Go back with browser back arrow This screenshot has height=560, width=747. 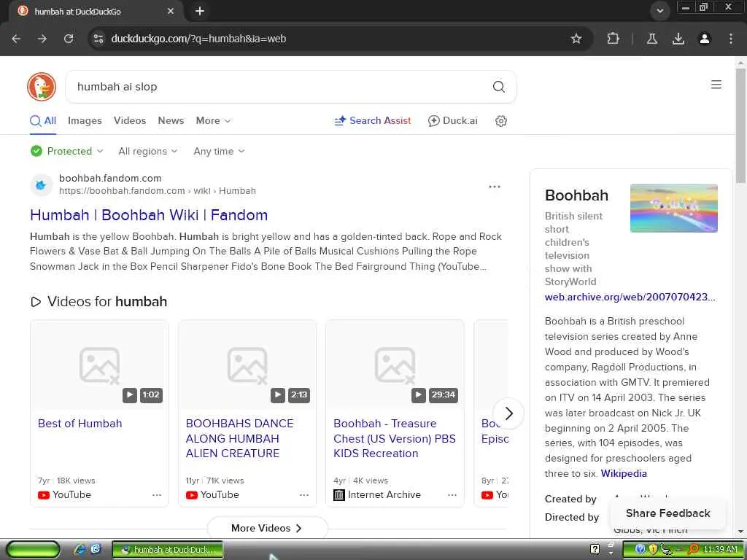coord(16,39)
